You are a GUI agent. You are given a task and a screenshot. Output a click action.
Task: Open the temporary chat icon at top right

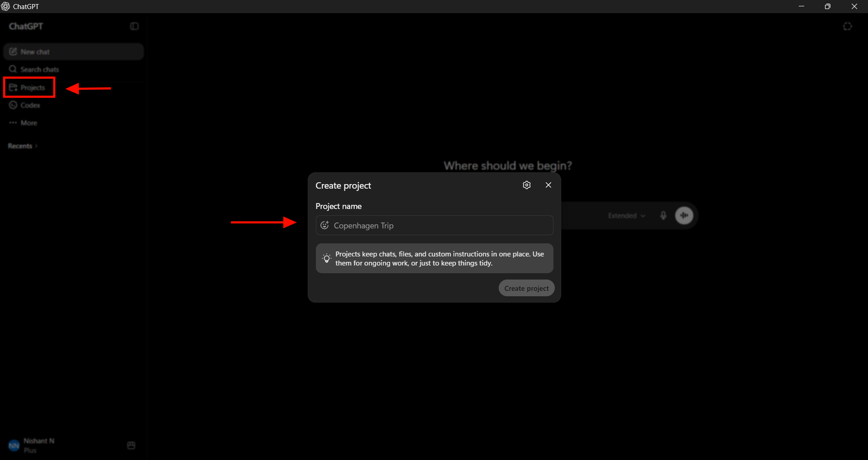coord(848,26)
